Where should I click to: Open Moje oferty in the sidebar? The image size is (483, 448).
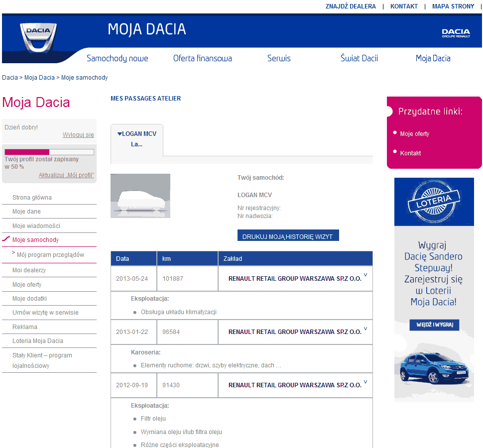pyautogui.click(x=27, y=285)
